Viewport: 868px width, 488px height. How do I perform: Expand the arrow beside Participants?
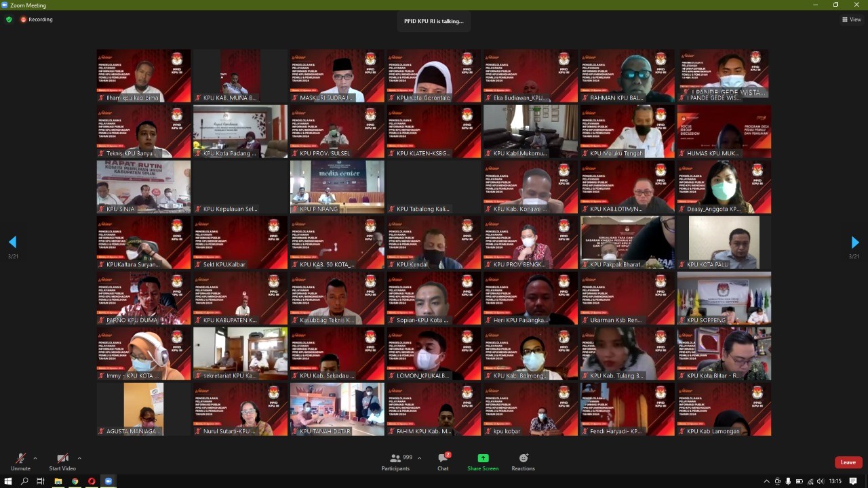coord(419,458)
